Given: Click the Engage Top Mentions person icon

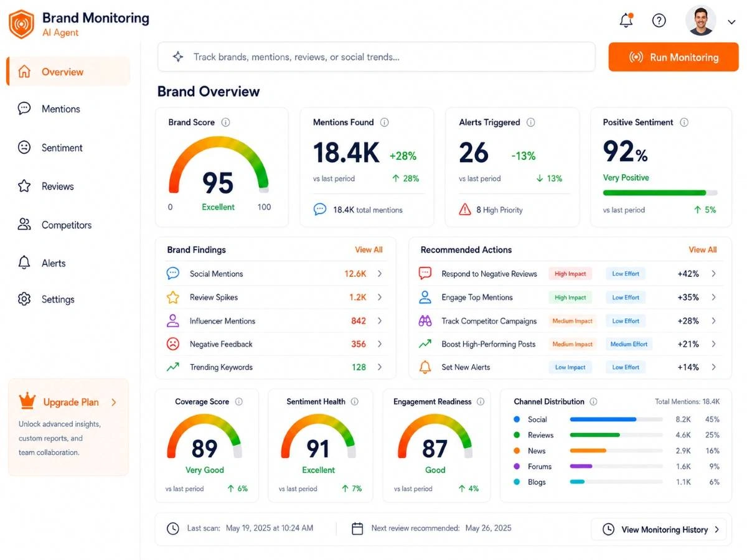Looking at the screenshot, I should 425,297.
